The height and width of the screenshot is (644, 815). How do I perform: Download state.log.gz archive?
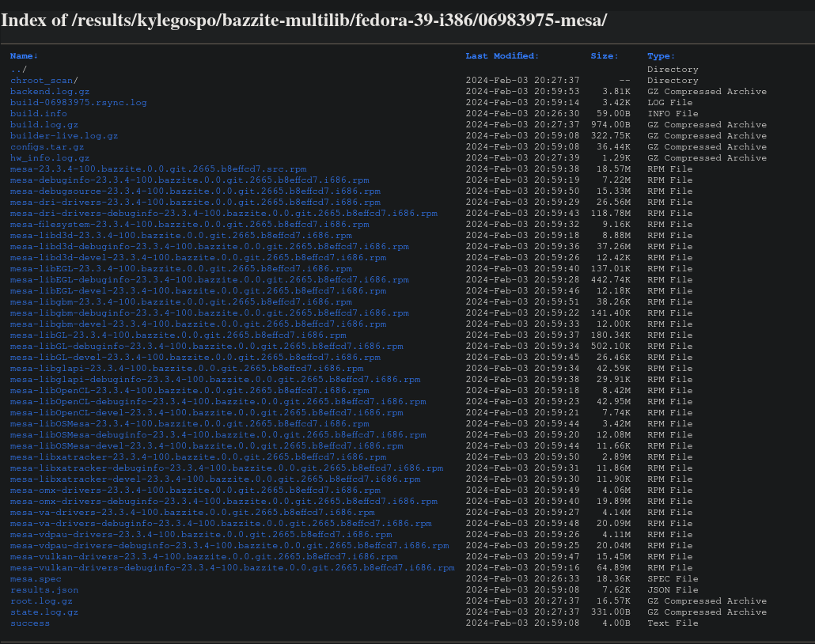[x=44, y=612]
